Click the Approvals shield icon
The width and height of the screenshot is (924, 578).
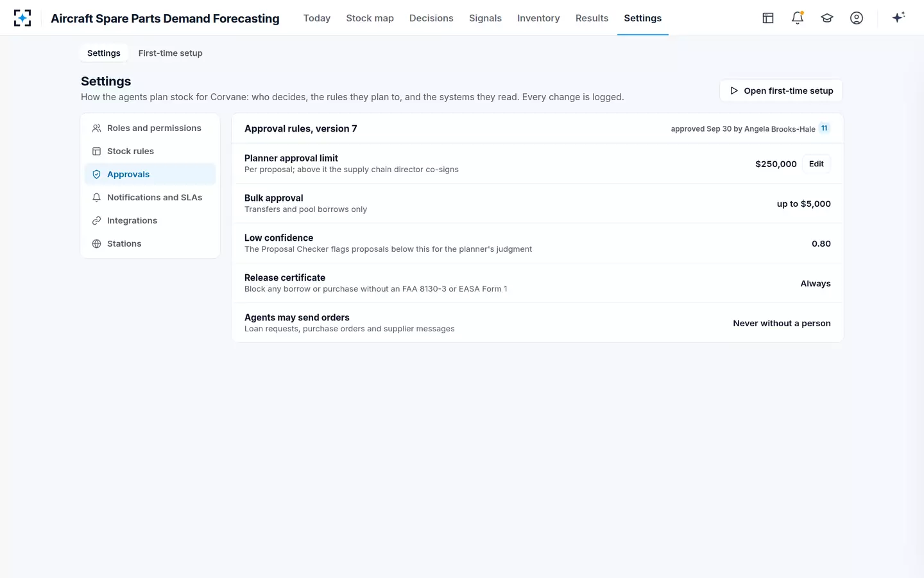(96, 175)
